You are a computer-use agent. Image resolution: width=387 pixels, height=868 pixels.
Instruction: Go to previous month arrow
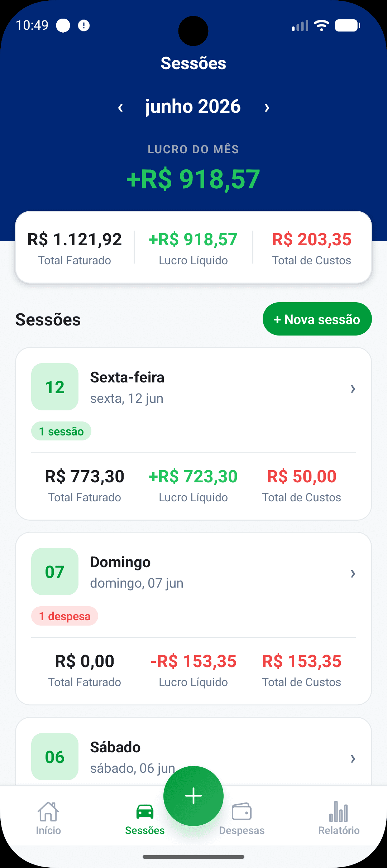pos(120,107)
